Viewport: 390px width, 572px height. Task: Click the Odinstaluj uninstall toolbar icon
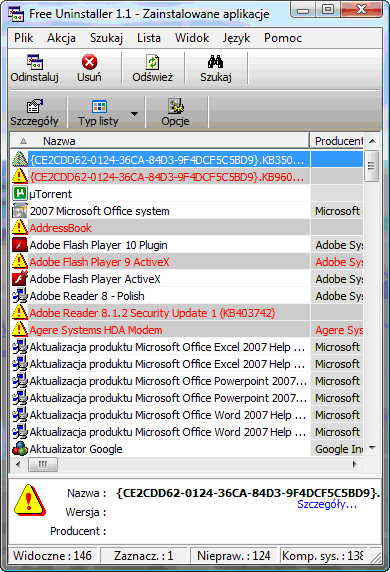click(35, 62)
